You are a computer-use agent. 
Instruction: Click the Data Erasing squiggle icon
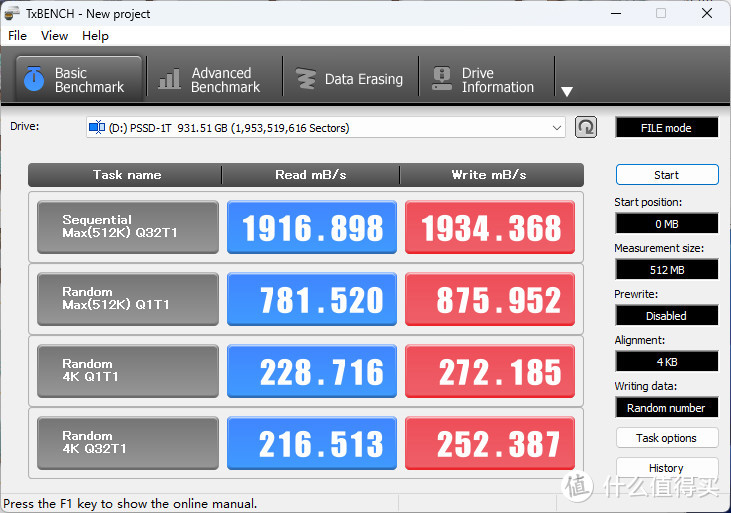coord(306,78)
